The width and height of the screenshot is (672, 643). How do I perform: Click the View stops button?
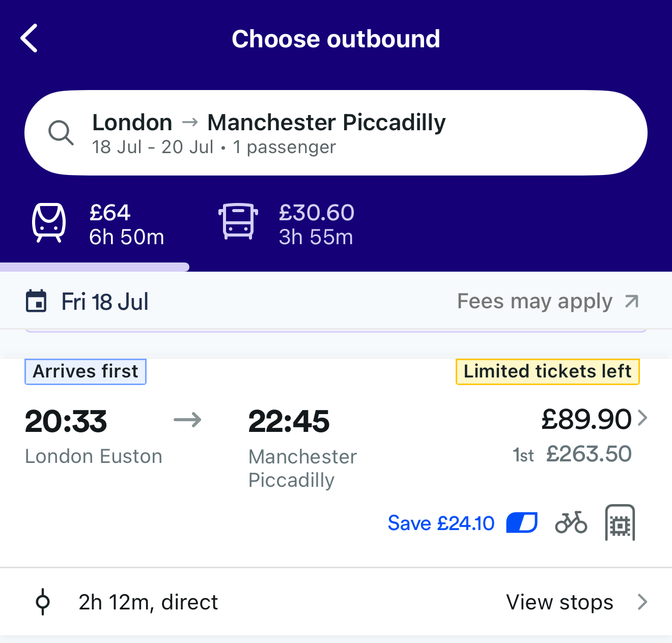tap(559, 602)
